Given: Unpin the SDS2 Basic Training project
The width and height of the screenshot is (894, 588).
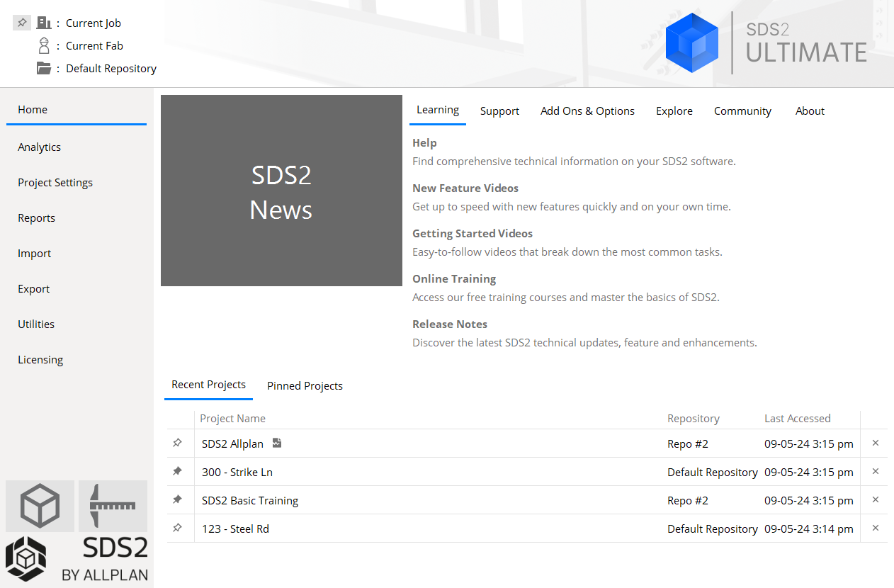Looking at the screenshot, I should [177, 499].
